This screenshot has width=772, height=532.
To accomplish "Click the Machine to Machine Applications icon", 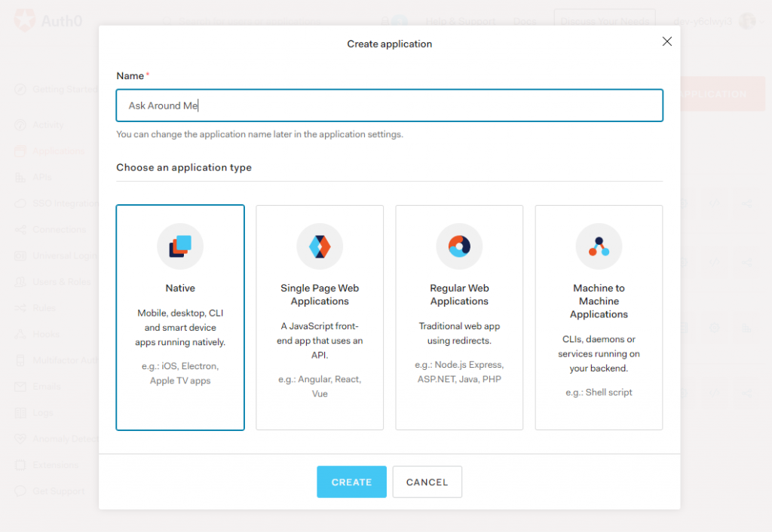I will coord(599,246).
